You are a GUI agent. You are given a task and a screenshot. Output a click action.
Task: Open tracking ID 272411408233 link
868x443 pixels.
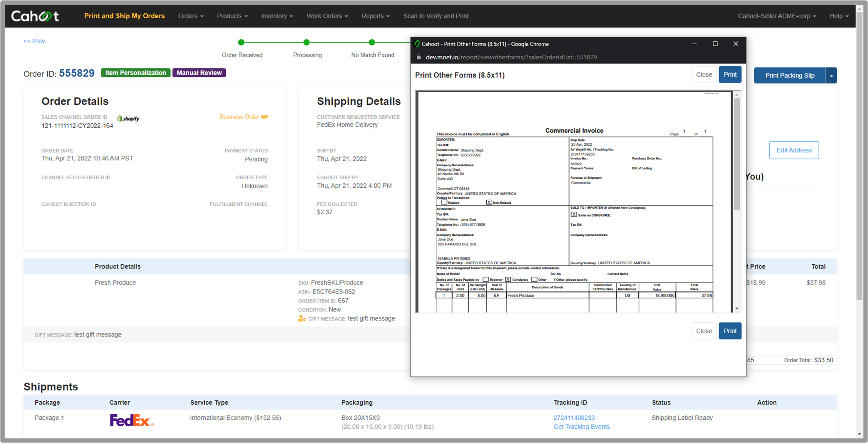[x=574, y=418]
